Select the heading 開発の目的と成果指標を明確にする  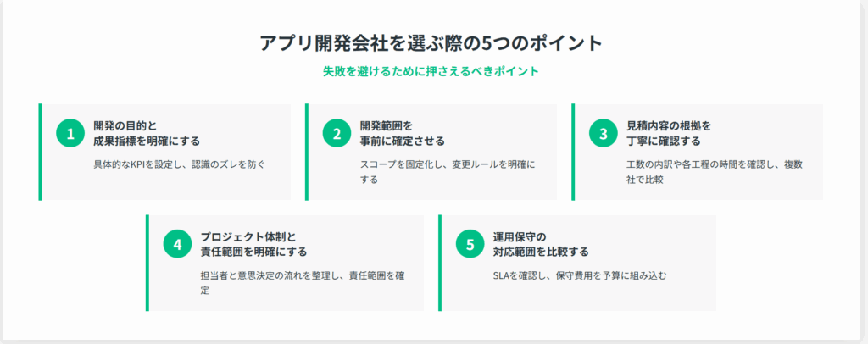click(x=147, y=133)
